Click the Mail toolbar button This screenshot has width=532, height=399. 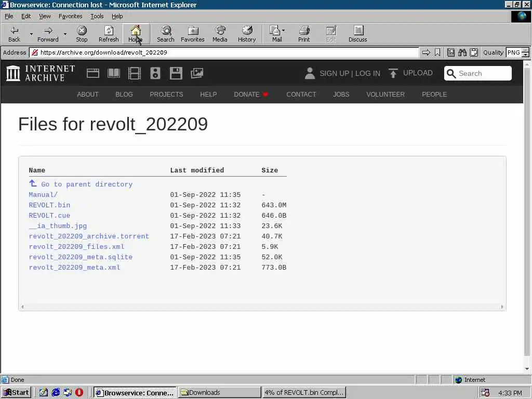tap(277, 34)
